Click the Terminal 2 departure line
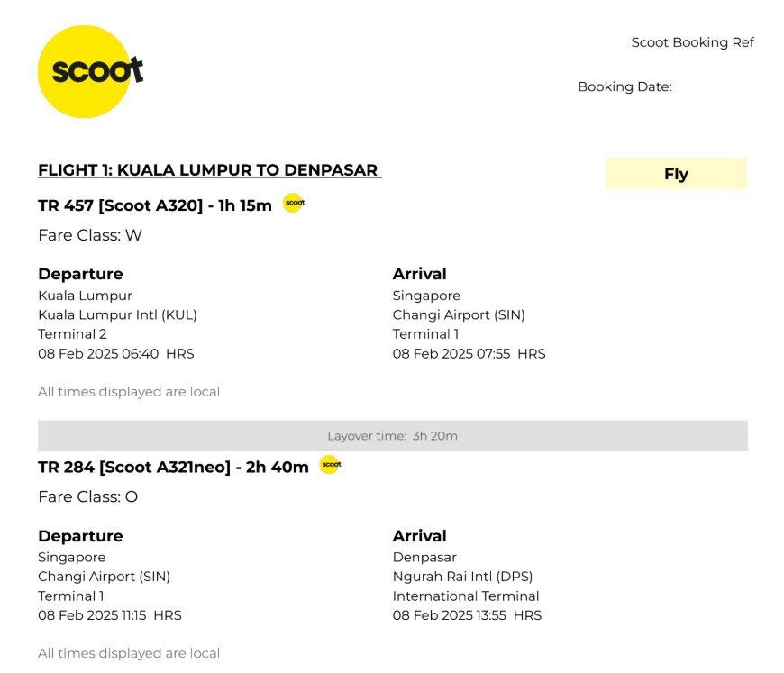The image size is (784, 673). pos(72,334)
